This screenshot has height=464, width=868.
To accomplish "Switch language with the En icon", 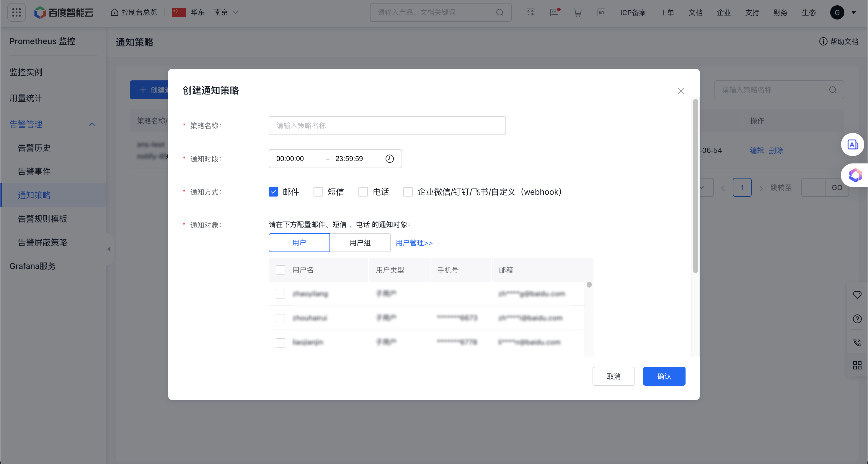I will coord(601,12).
